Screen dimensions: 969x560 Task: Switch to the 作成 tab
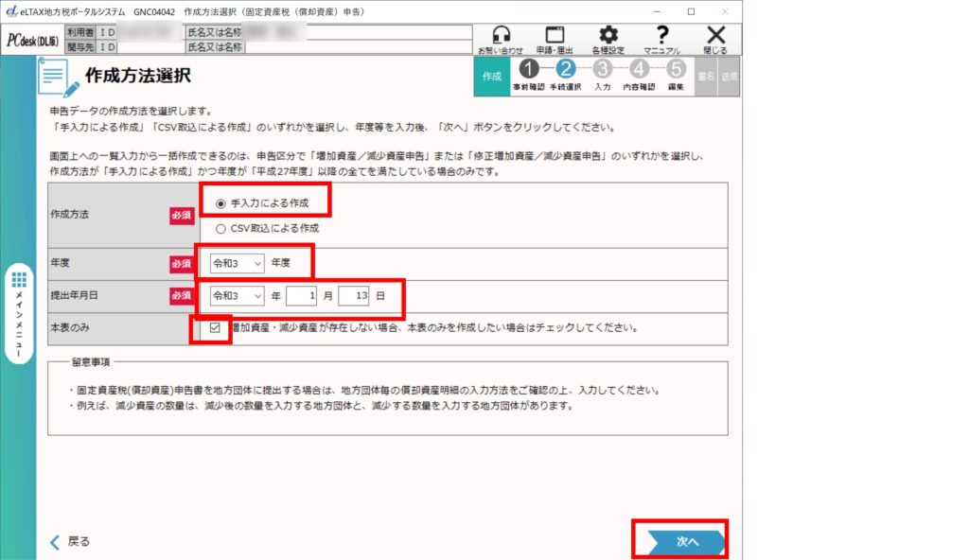pos(491,77)
